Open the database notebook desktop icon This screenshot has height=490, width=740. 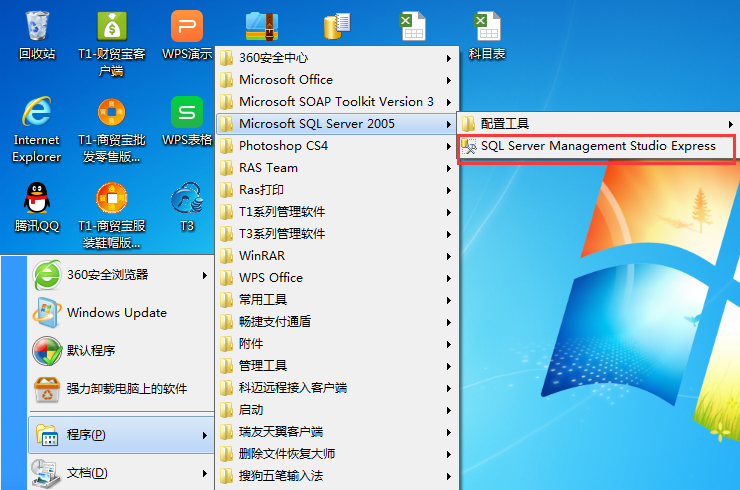(337, 26)
